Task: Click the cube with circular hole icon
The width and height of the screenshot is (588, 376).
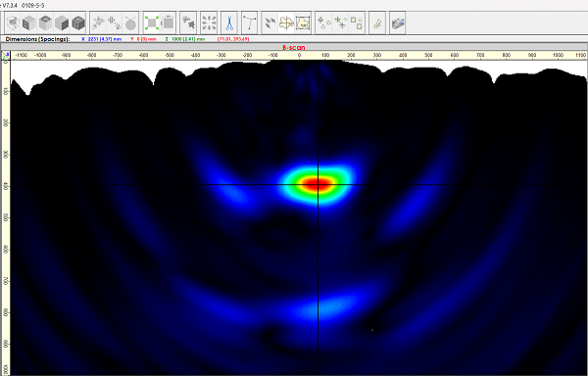Action: tap(45, 23)
